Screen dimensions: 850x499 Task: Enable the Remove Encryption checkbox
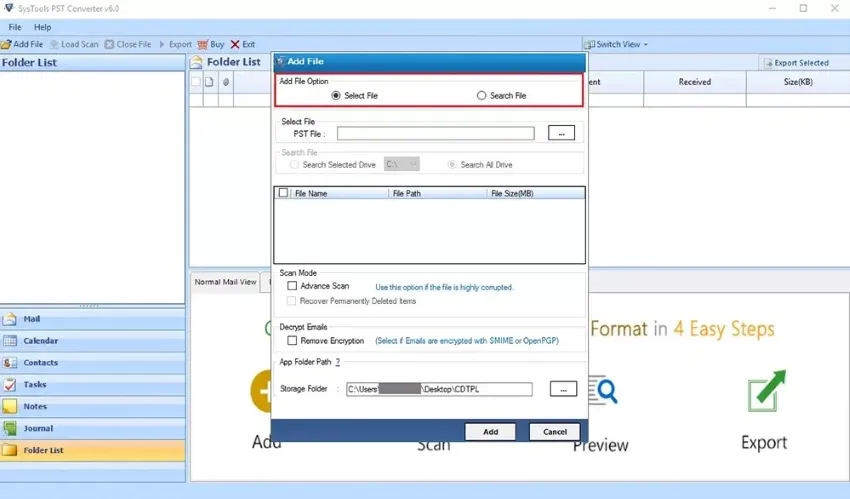pos(292,340)
